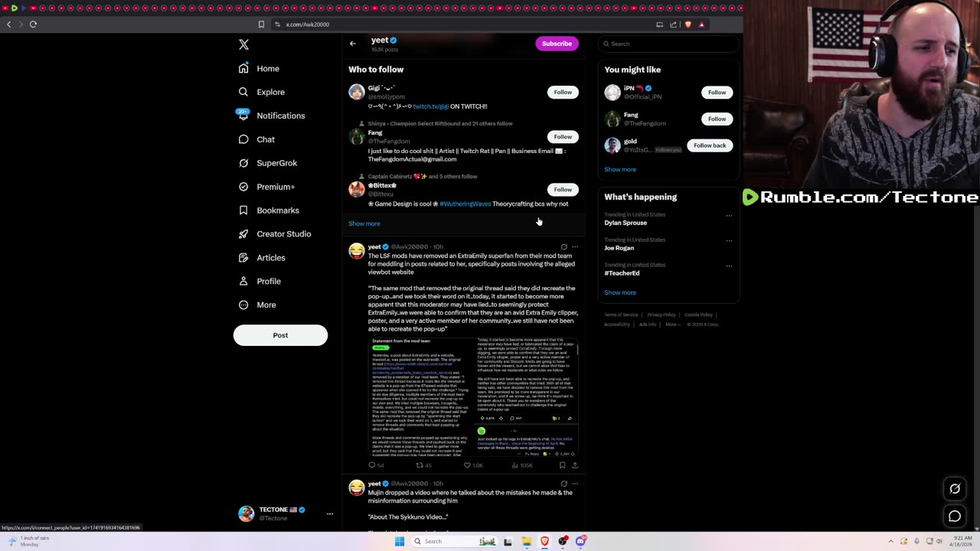Click Follow back for gold
Screen dimensions: 980x551
[710, 145]
